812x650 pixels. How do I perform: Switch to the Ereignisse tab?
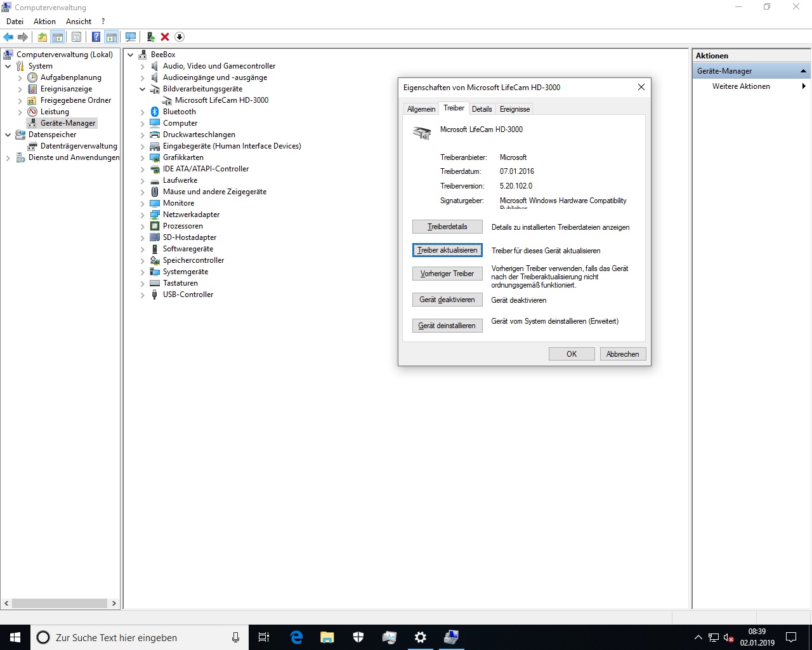514,109
